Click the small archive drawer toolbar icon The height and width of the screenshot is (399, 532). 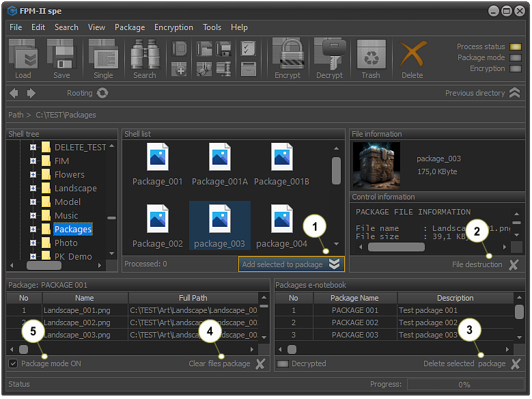pyautogui.click(x=249, y=69)
